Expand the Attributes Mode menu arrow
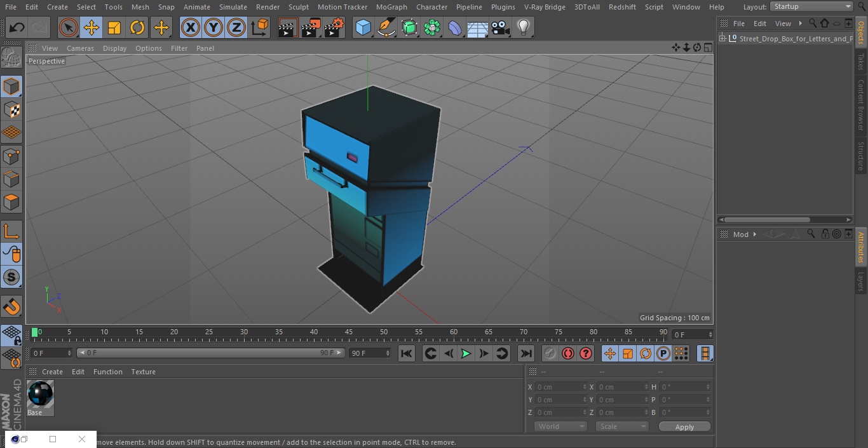Image resolution: width=868 pixels, height=448 pixels. pos(754,234)
